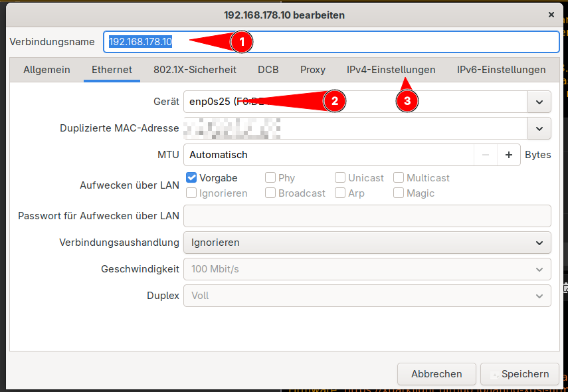Image resolution: width=568 pixels, height=392 pixels.
Task: Increase the MTU value with the plus stepper
Action: tap(509, 154)
